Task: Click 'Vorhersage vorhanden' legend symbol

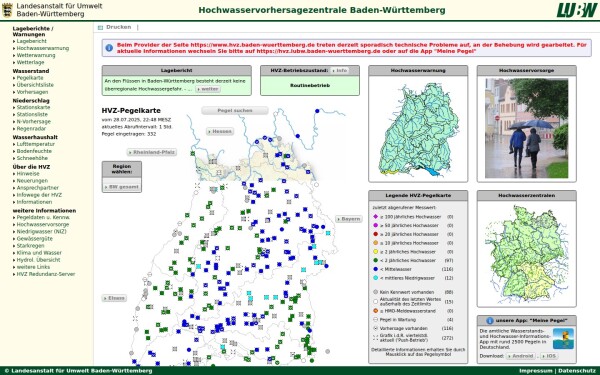Action: [375, 328]
